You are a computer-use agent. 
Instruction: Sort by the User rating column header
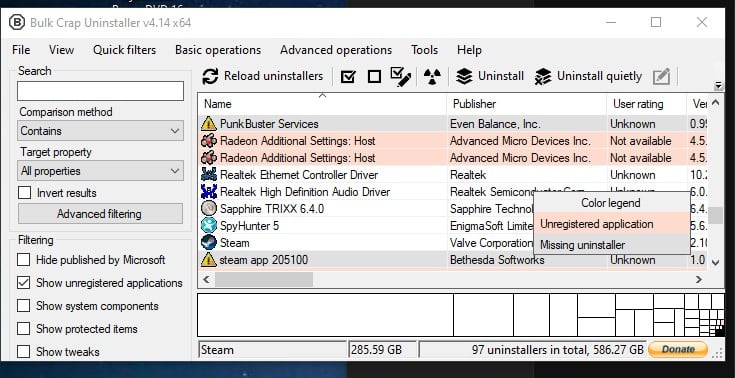pyautogui.click(x=647, y=104)
